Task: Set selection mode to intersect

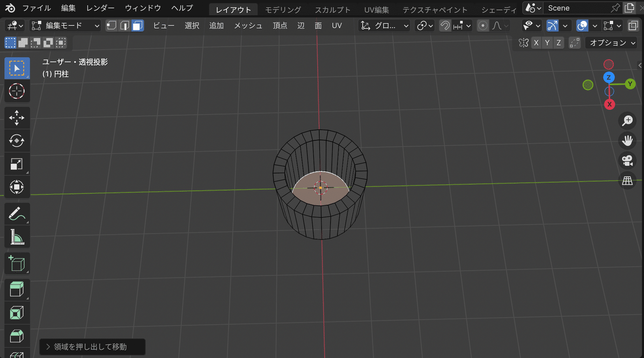Action: (62, 43)
